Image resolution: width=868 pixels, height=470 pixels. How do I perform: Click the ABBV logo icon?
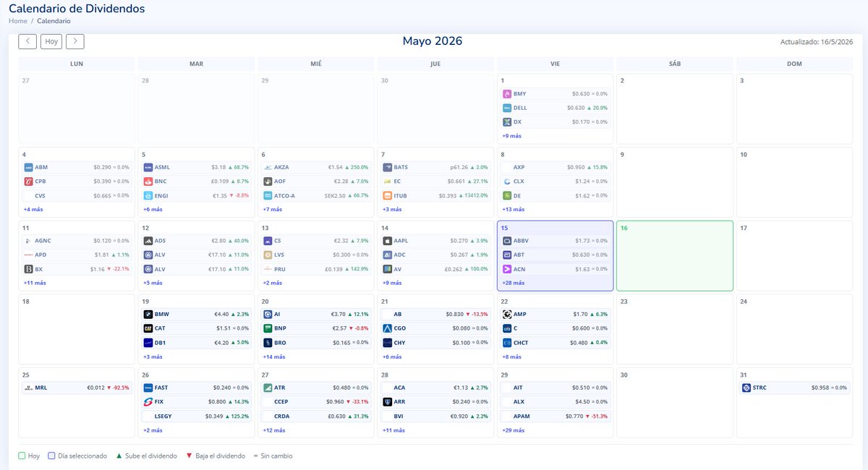507,241
